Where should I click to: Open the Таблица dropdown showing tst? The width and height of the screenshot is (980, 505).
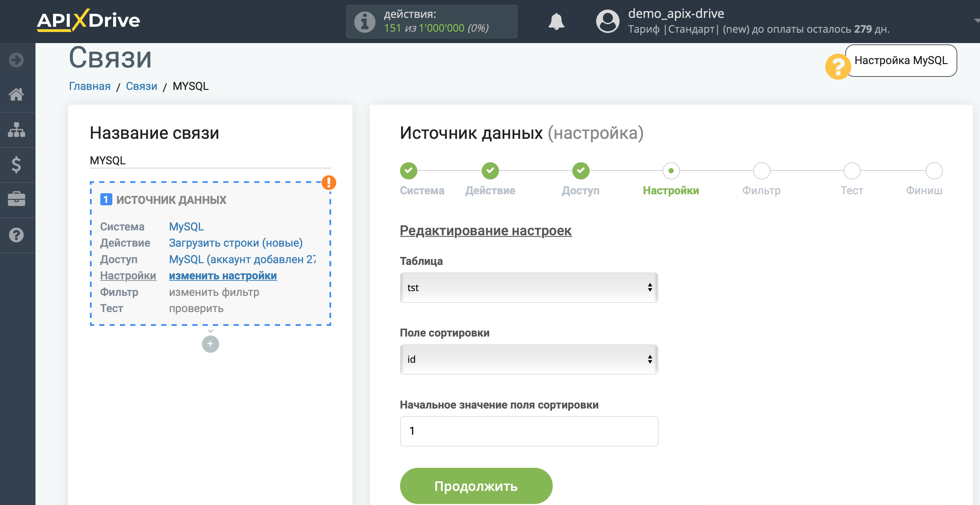point(529,288)
